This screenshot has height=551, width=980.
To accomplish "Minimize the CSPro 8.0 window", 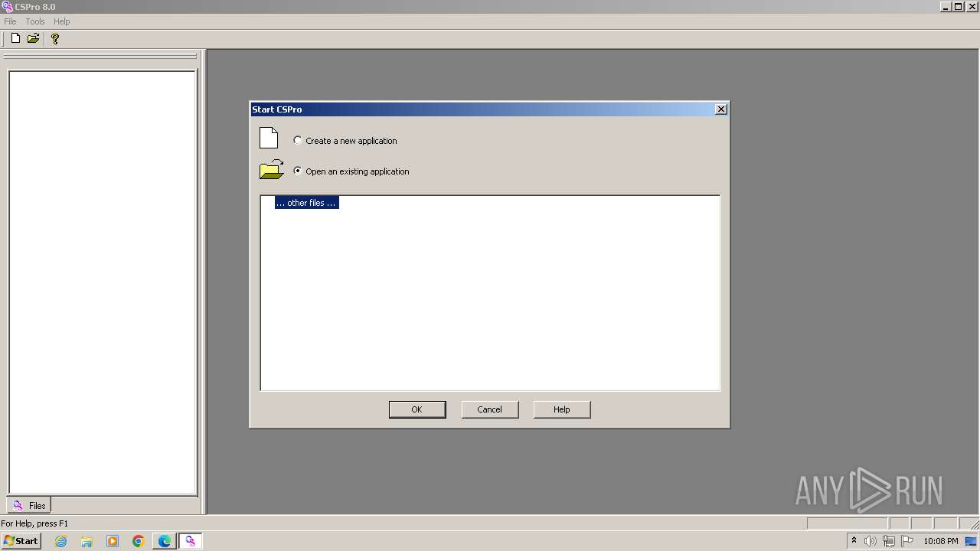I will point(946,7).
